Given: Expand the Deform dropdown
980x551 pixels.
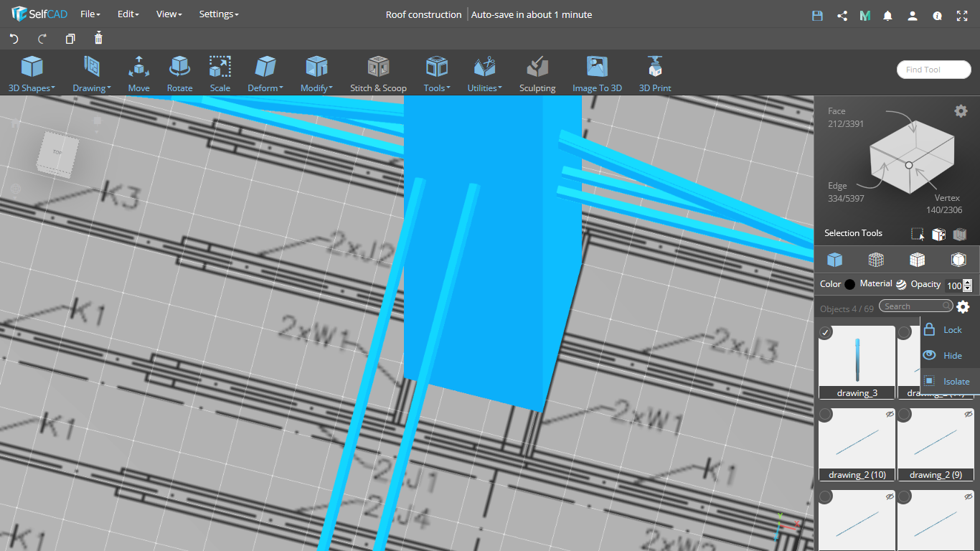Looking at the screenshot, I should (265, 75).
